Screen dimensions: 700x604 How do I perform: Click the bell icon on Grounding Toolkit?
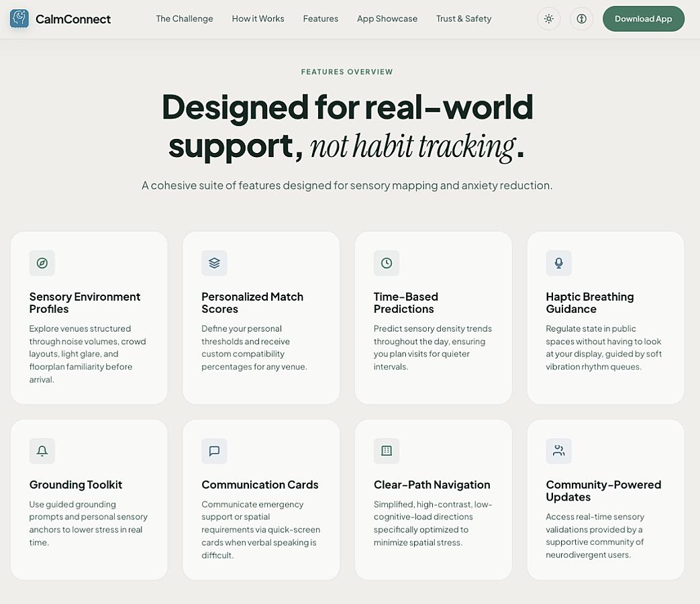click(42, 451)
